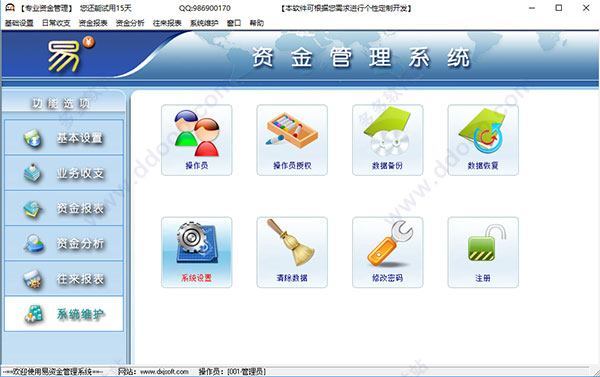Click the www.dqsoft.com website in status bar

tap(164, 371)
